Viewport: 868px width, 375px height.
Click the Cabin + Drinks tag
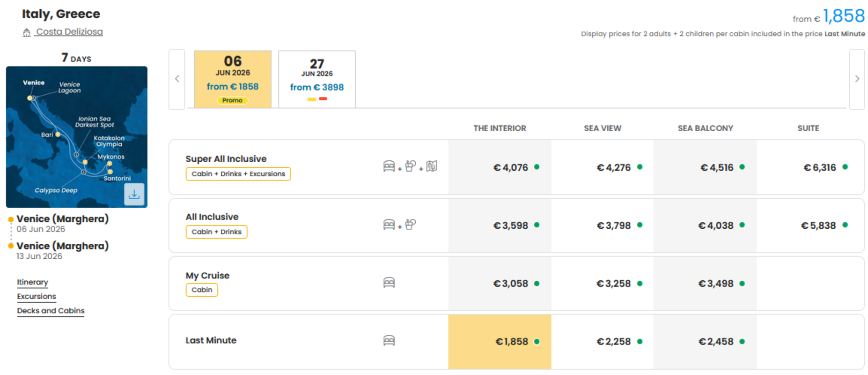click(x=216, y=232)
